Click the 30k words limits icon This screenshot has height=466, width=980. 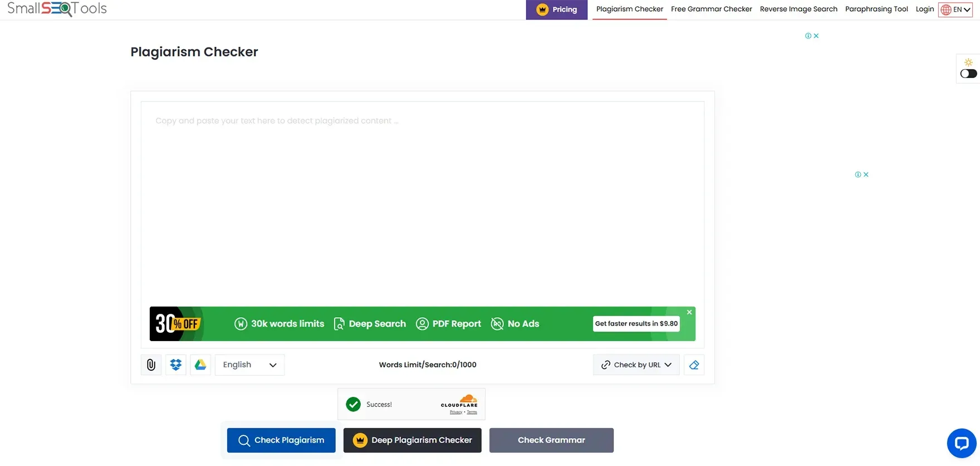[241, 324]
